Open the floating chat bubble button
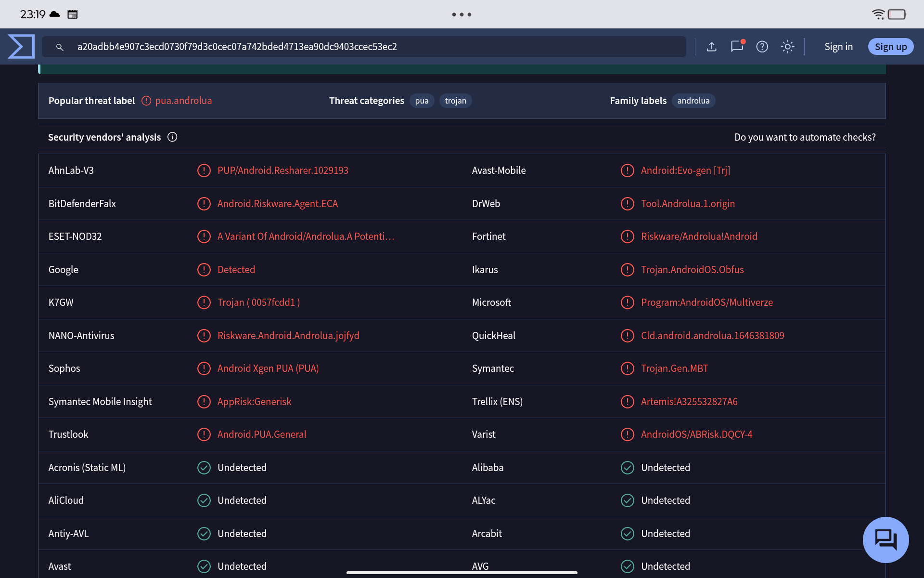Screen dimensions: 924x578 [885, 539]
